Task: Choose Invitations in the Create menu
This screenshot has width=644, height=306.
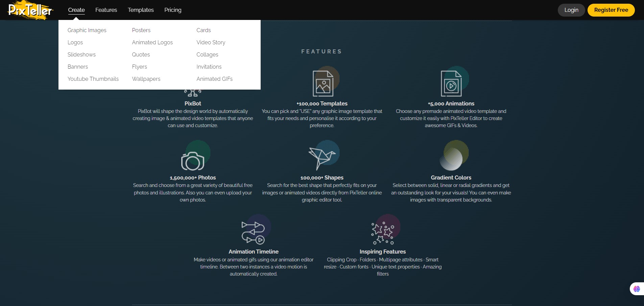Action: [x=209, y=67]
